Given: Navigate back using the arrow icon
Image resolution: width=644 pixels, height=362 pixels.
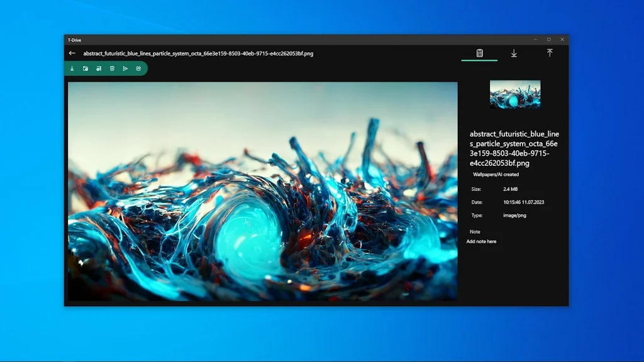Looking at the screenshot, I should pos(72,53).
